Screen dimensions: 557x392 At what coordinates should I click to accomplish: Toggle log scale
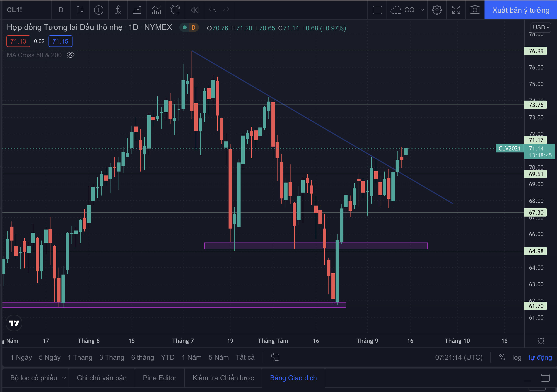[517, 357]
